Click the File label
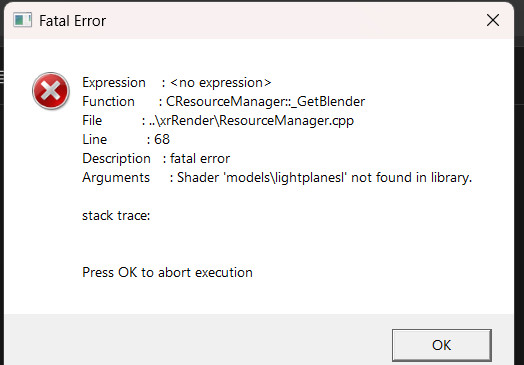 [92, 120]
